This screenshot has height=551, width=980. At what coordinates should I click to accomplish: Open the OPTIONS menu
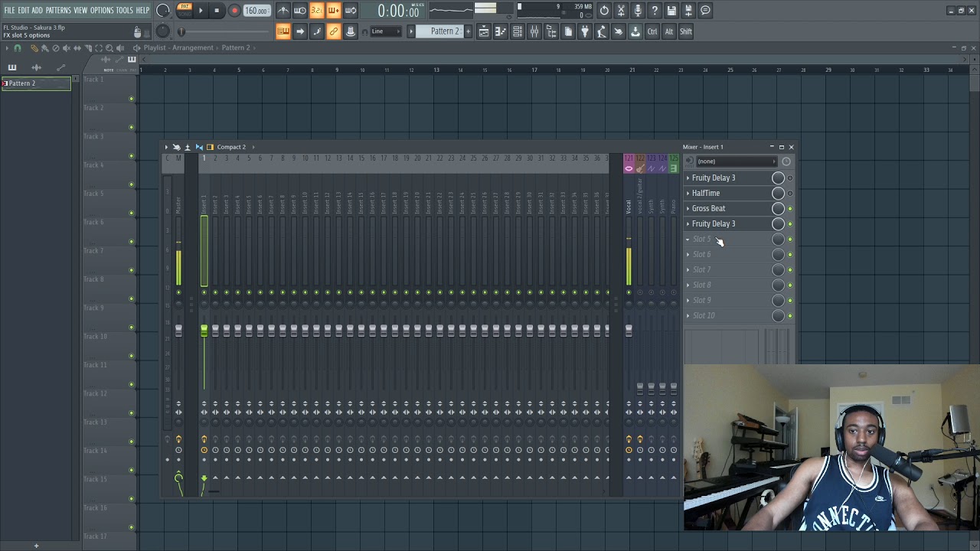[102, 10]
